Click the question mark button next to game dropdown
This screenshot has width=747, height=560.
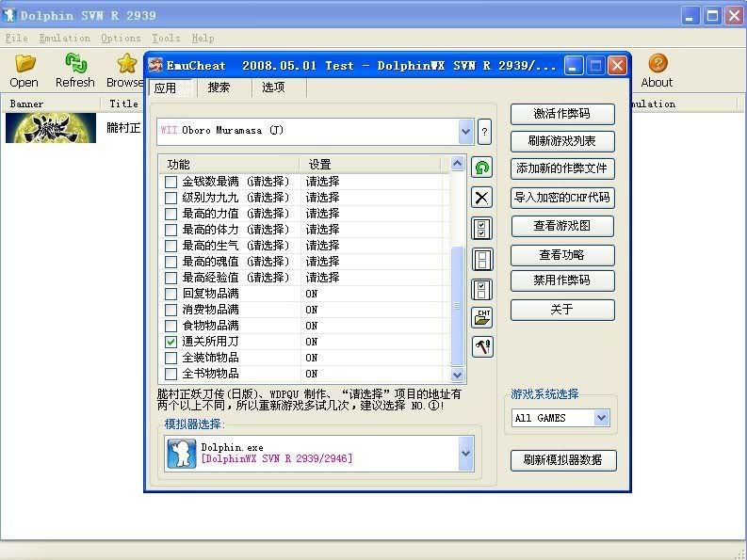coord(484,132)
